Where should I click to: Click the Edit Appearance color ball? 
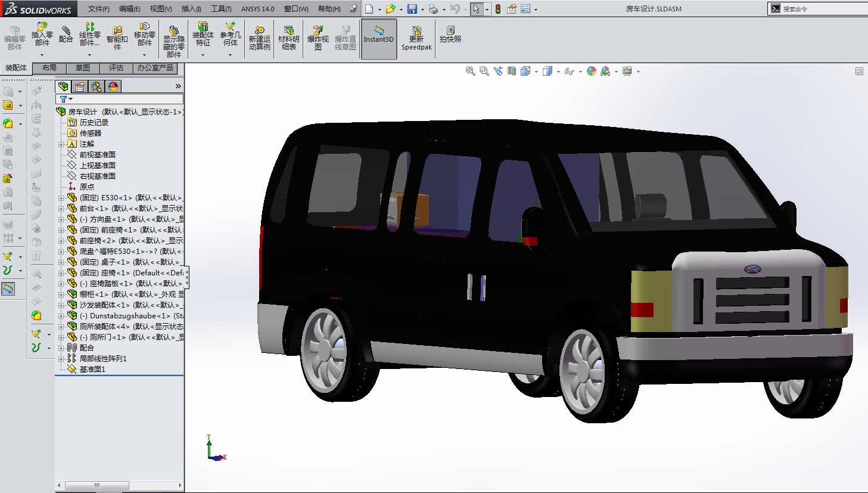(x=591, y=71)
